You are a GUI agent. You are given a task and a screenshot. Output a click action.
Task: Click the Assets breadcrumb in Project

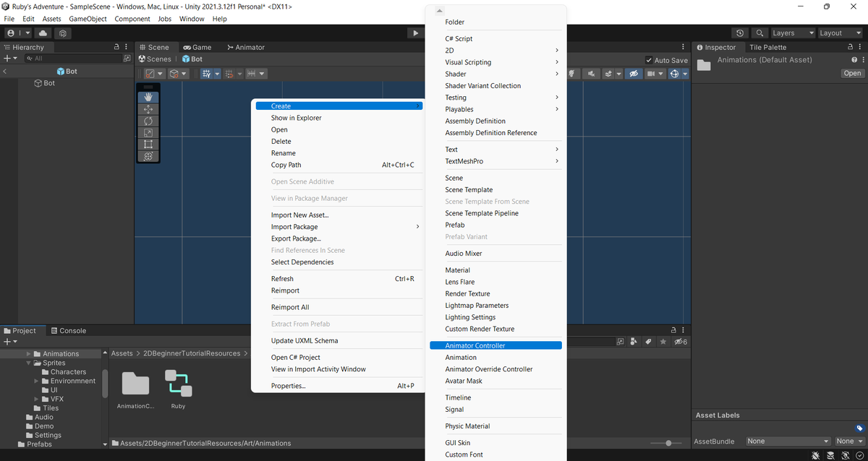tap(122, 353)
